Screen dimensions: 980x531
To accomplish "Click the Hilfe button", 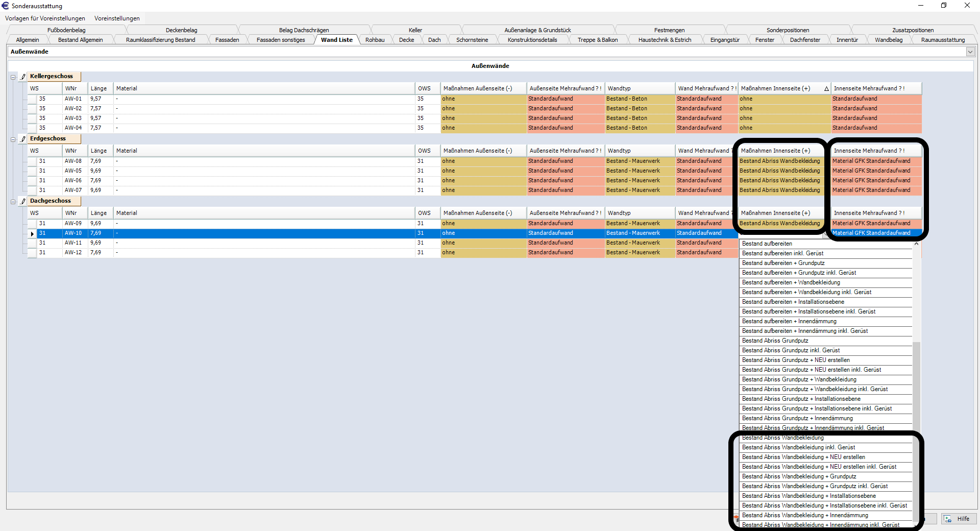I will tap(959, 519).
